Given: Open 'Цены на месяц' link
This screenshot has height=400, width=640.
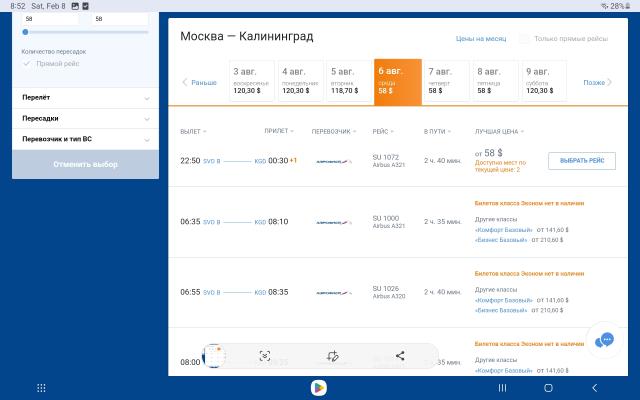Looking at the screenshot, I should pos(480,38).
